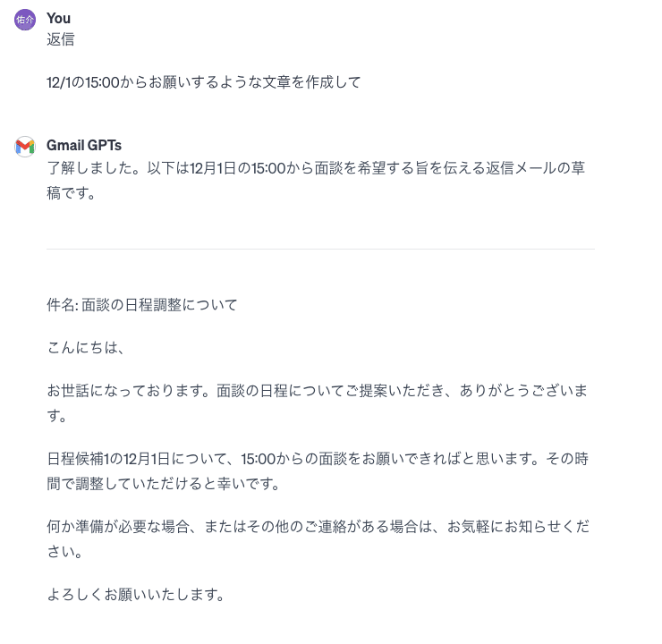Select the word "作成して" in the user prompt
This screenshot has height=644, width=662.
point(332,82)
